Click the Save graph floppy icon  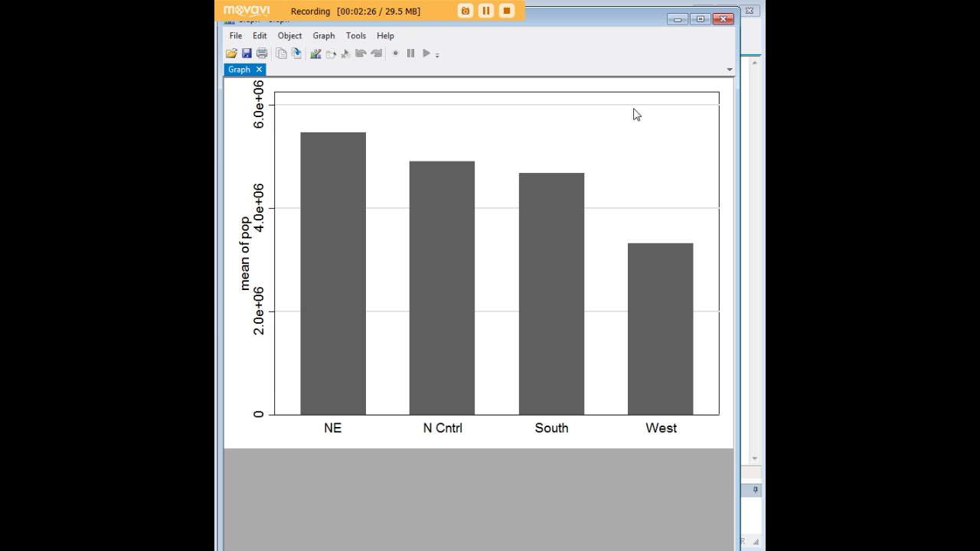click(247, 54)
